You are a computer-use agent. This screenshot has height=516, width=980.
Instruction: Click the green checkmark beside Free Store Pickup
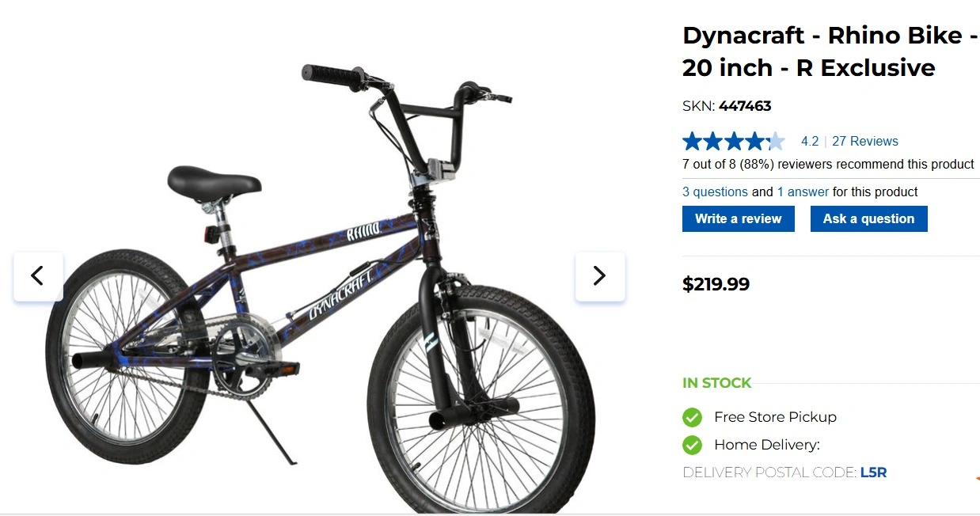pyautogui.click(x=692, y=417)
